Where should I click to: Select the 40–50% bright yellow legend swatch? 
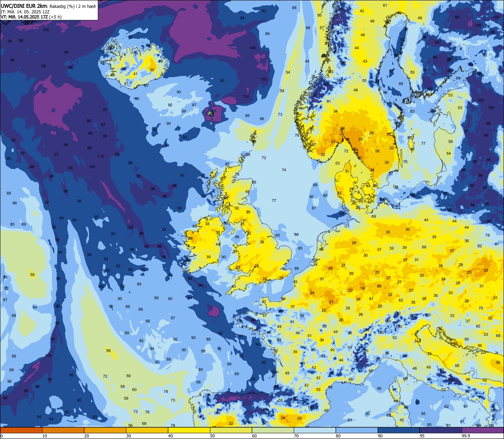pos(189,430)
